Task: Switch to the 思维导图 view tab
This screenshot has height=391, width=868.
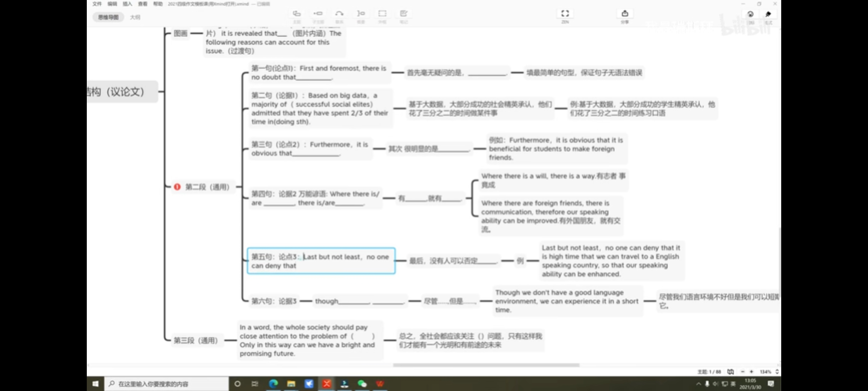Action: [x=108, y=17]
